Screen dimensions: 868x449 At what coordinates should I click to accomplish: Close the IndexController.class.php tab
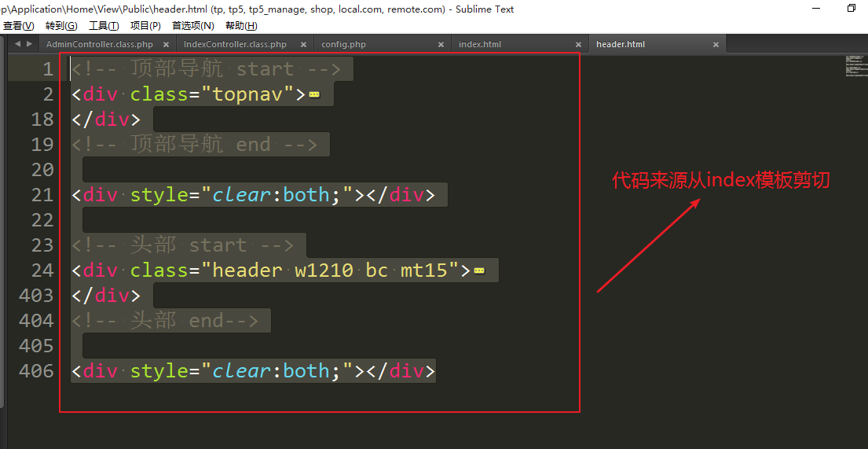pos(303,45)
